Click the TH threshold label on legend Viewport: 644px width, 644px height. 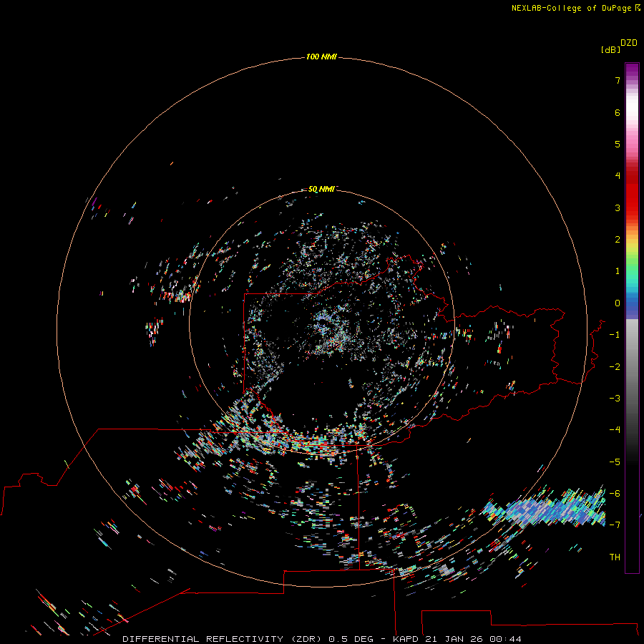click(x=615, y=557)
